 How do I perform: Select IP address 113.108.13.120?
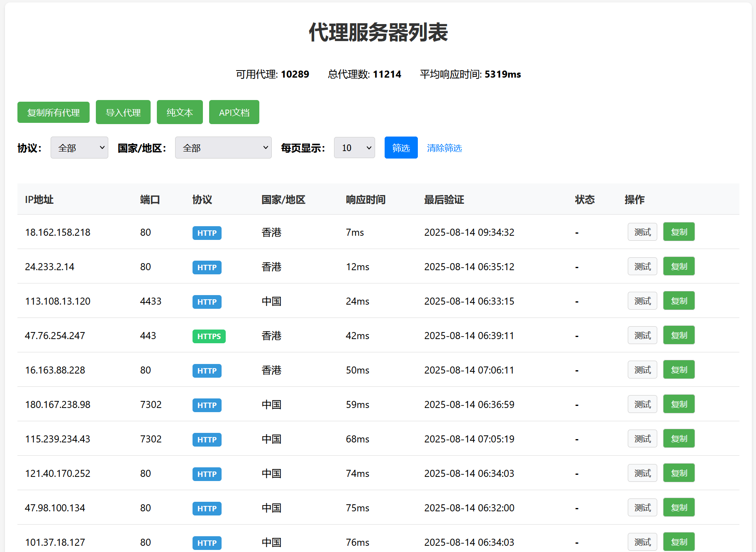pyautogui.click(x=58, y=301)
